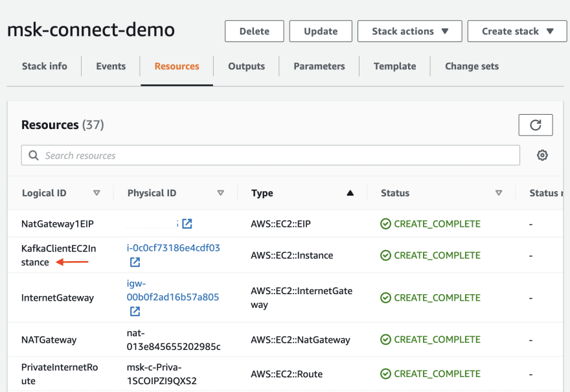Image resolution: width=570 pixels, height=392 pixels.
Task: Open the Create stack dropdown
Action: [518, 31]
